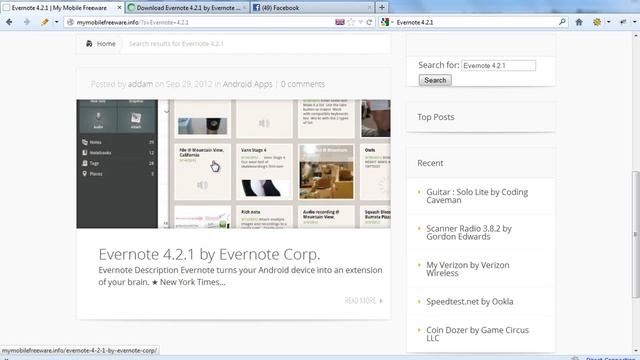
Task: Open the search engine selector dropdown
Action: pos(387,22)
